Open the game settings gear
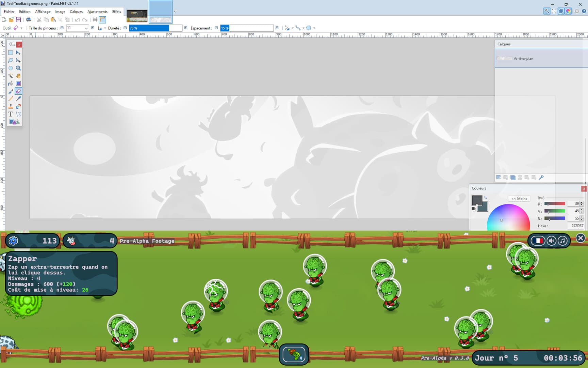The height and width of the screenshot is (368, 588). click(13, 241)
